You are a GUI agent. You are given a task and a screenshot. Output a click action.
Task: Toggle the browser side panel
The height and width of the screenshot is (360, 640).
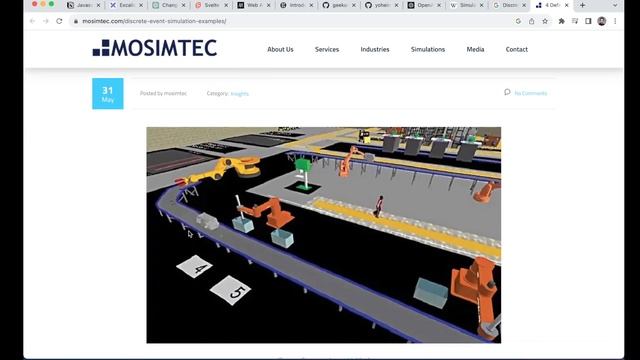tap(588, 21)
